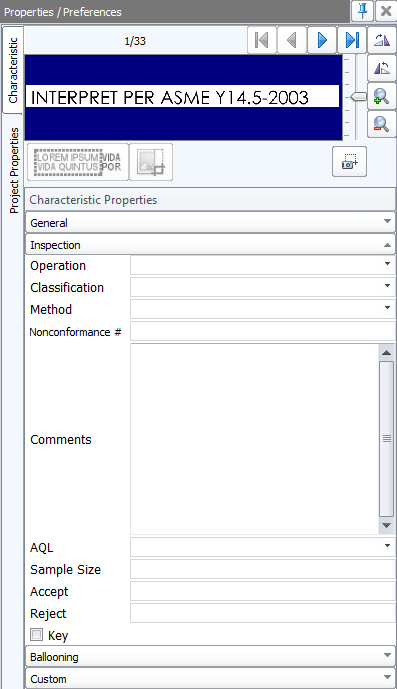Click the preview zoom slider handle
397x689 pixels.
tap(359, 97)
